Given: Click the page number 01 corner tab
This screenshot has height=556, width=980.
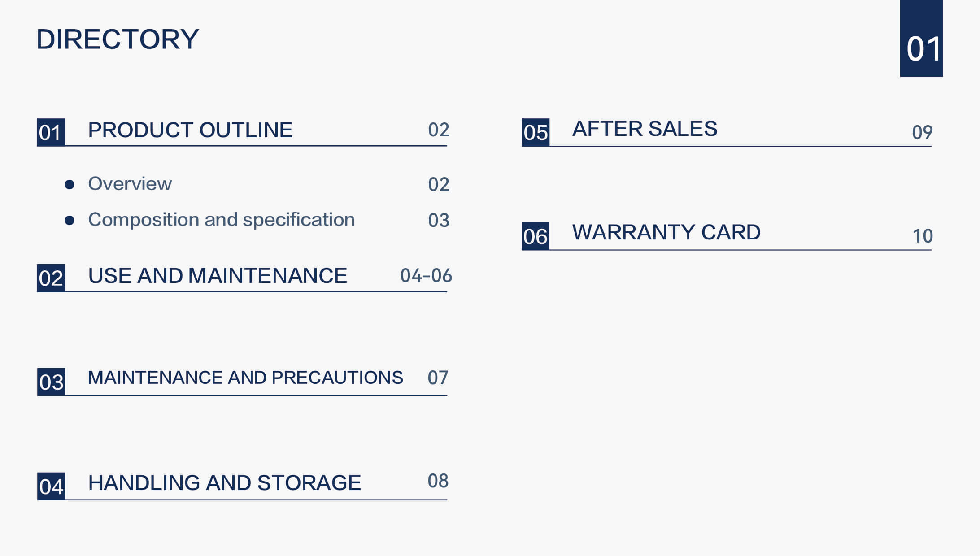Looking at the screenshot, I should [921, 39].
